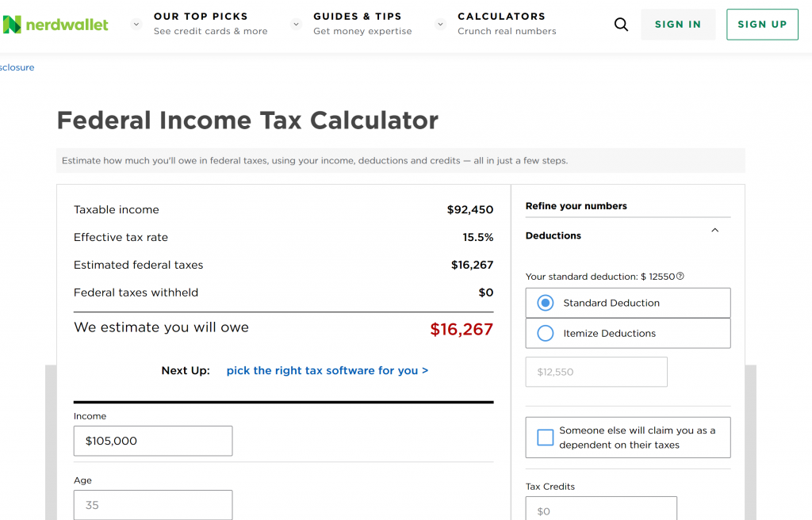This screenshot has height=520, width=812.
Task: Click the NerdWallet logo
Action: click(x=56, y=25)
